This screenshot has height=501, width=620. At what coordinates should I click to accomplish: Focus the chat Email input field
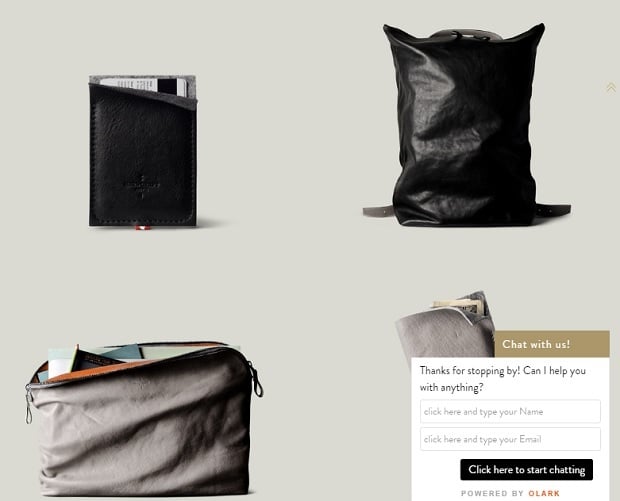[510, 439]
